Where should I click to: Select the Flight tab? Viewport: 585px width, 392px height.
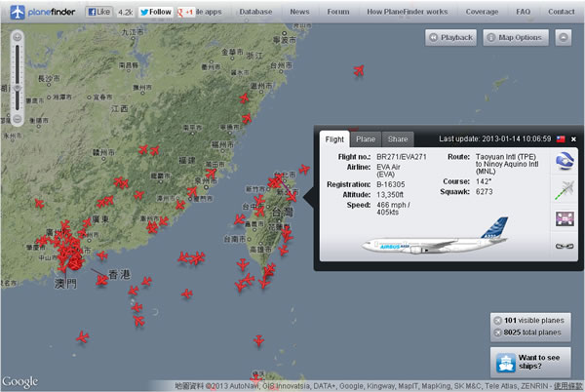pyautogui.click(x=334, y=139)
